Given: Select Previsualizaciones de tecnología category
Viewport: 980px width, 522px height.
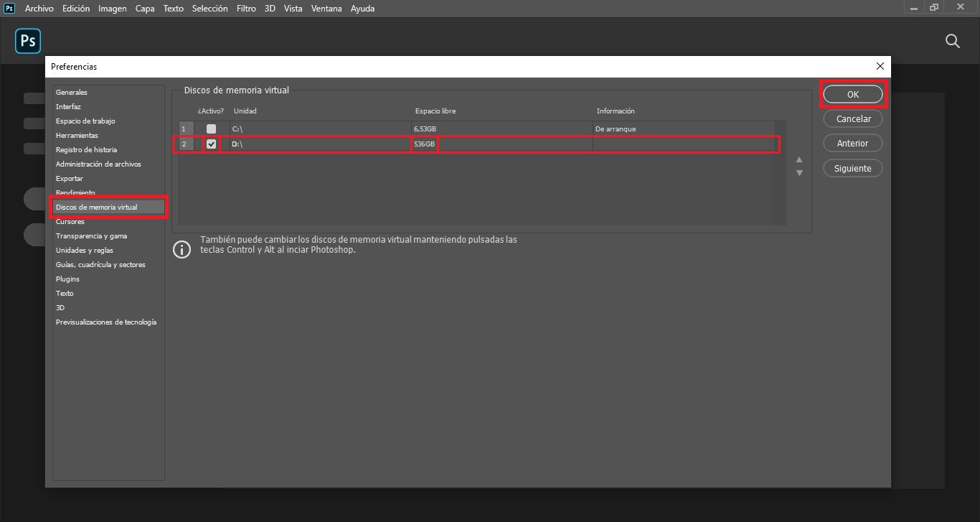Looking at the screenshot, I should (106, 322).
